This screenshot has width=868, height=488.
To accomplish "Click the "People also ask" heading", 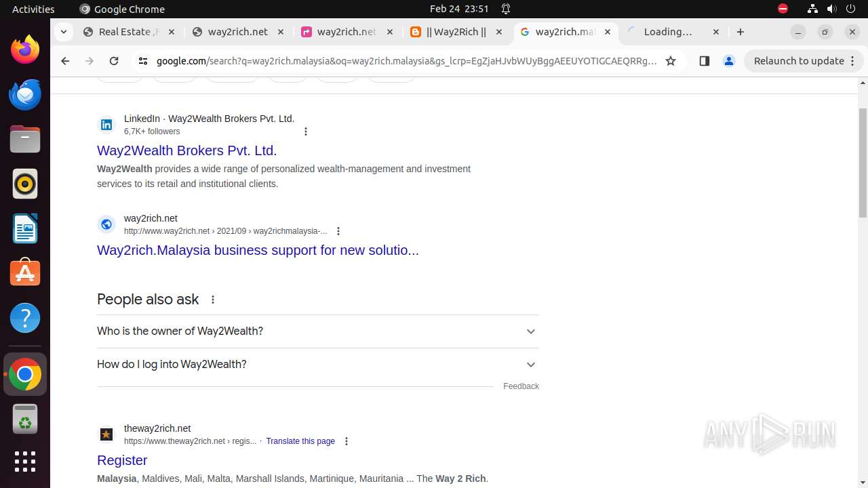I will (148, 300).
